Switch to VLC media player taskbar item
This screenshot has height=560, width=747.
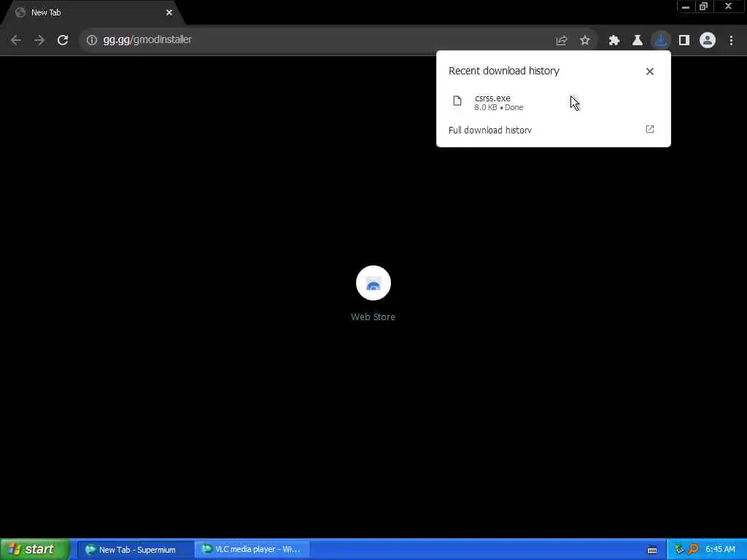(252, 550)
